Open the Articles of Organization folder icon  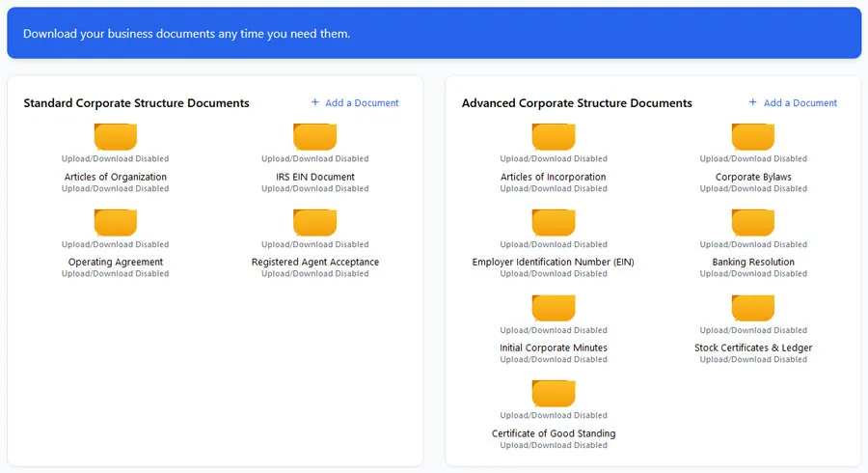coord(115,137)
